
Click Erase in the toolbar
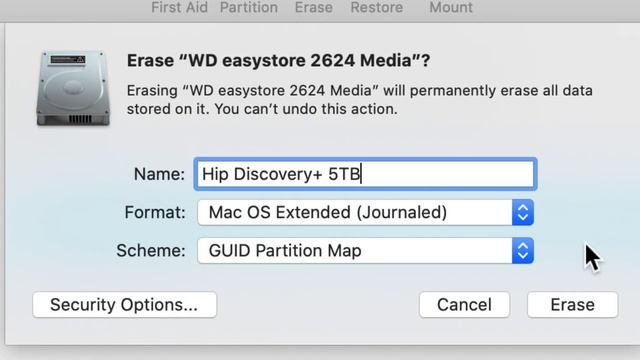tap(313, 7)
